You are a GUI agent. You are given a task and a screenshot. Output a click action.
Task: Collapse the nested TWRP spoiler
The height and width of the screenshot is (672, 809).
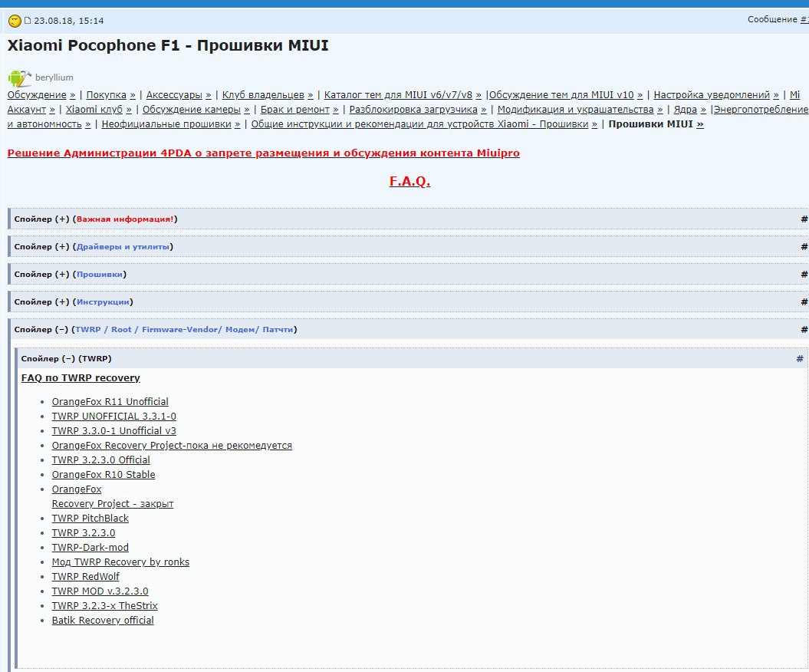coord(411,358)
